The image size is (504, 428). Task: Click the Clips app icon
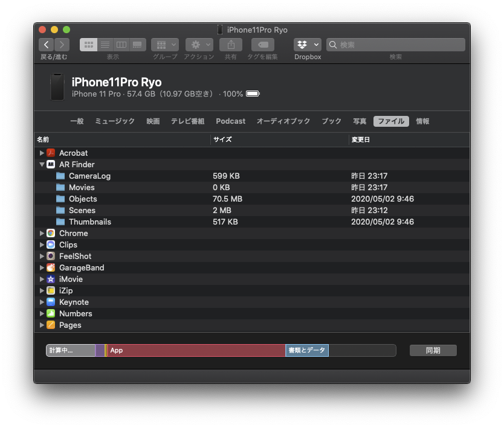[x=51, y=244]
